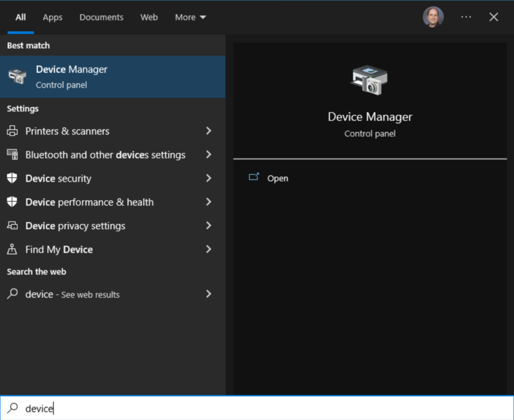Click the Printers & scanners printer icon
Viewport: 514px width, 420px height.
12,131
